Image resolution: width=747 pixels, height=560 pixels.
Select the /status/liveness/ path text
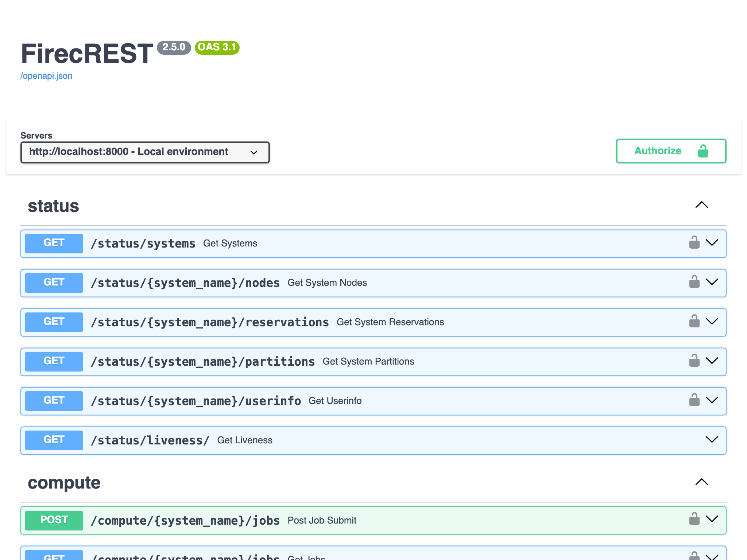[150, 440]
